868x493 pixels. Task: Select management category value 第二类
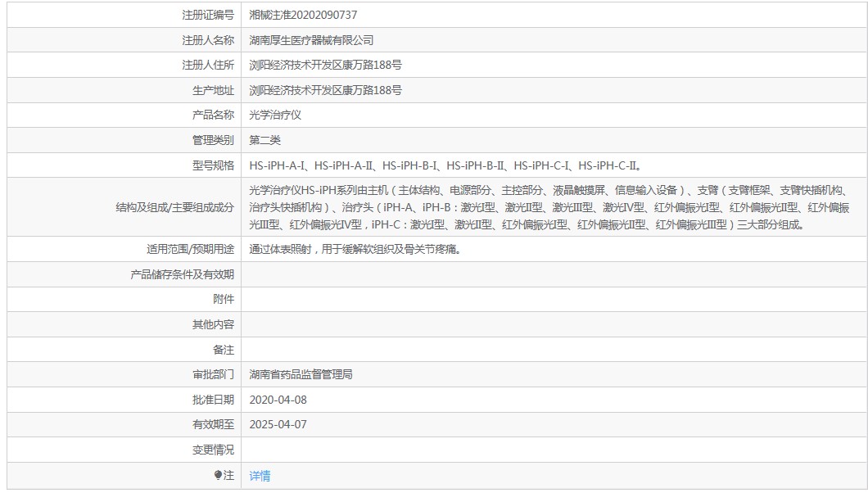(x=264, y=140)
